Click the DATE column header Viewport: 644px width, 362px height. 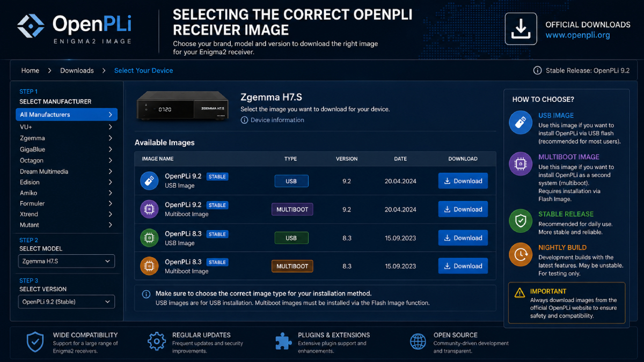click(x=400, y=159)
